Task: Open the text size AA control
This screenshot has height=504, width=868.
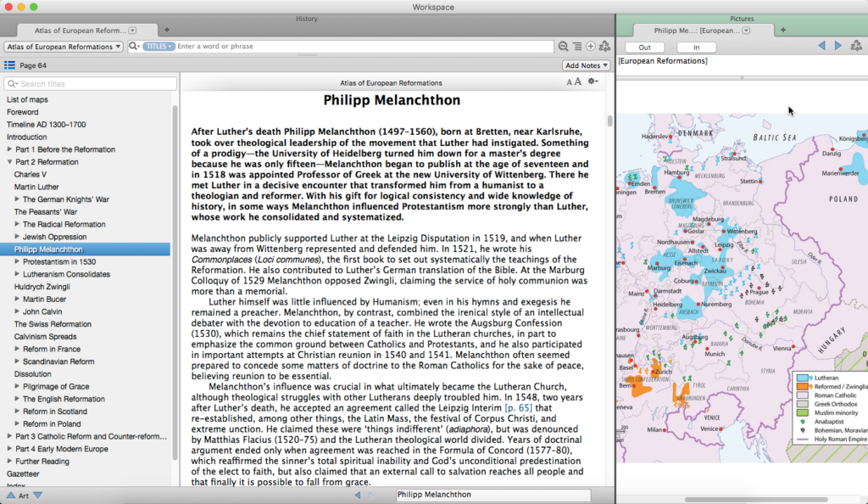Action: (574, 82)
